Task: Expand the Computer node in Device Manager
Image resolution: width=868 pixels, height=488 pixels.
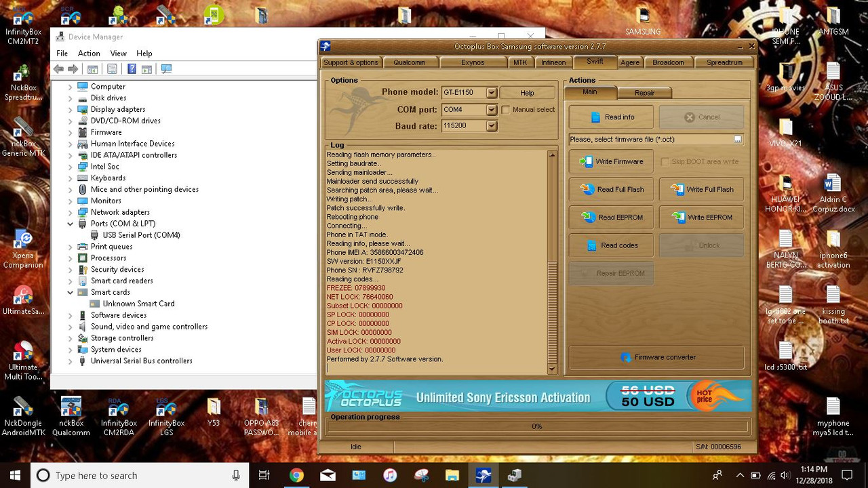Action: (x=70, y=87)
